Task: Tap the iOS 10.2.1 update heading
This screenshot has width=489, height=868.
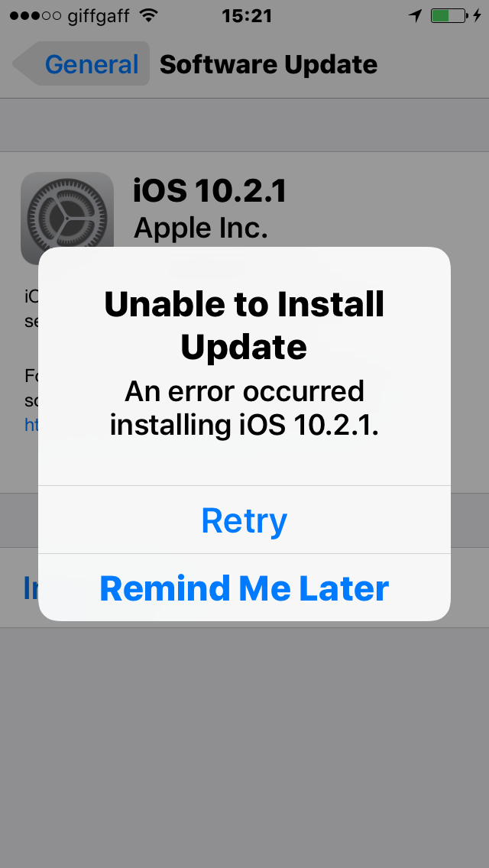Action: [209, 191]
